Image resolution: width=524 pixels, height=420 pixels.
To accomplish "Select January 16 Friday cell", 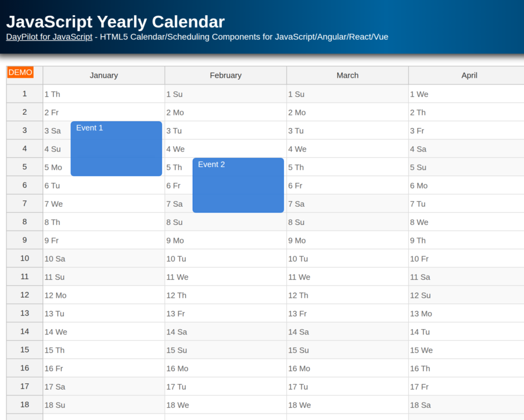I will pyautogui.click(x=104, y=368).
